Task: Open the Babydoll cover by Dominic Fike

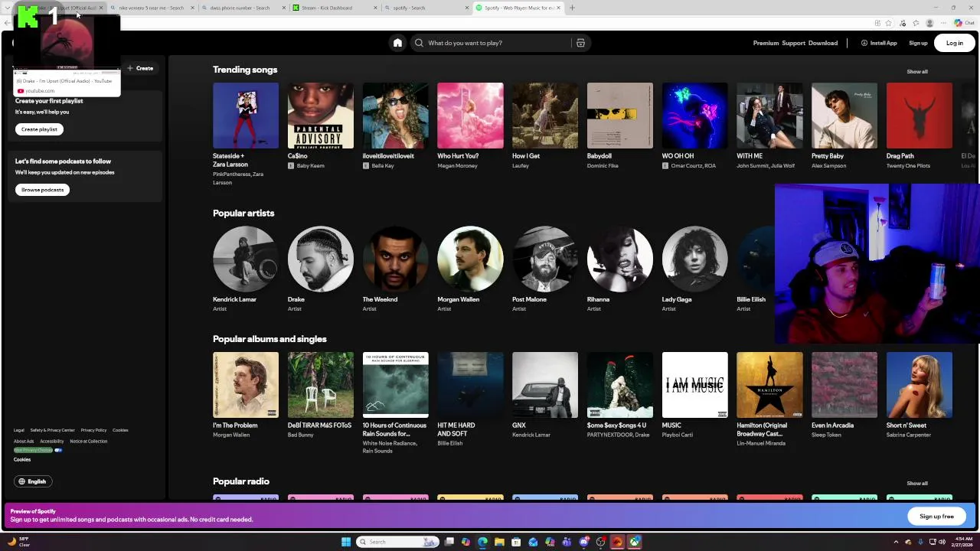Action: pos(620,116)
